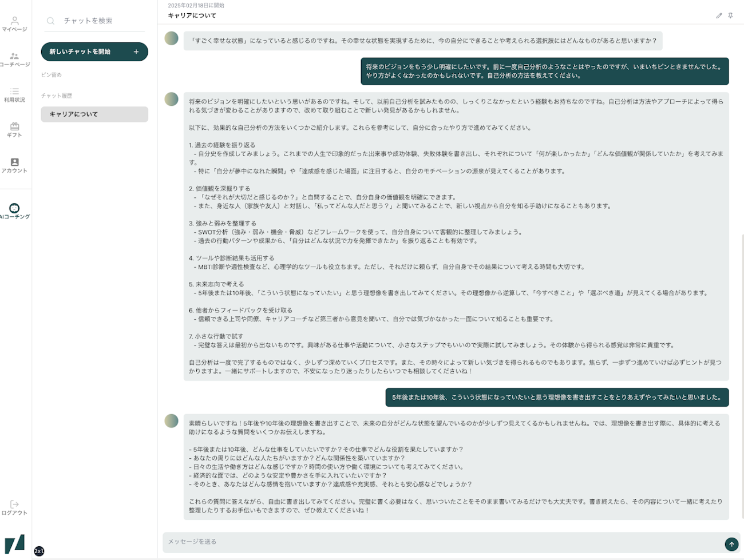Image resolution: width=744 pixels, height=560 pixels.
Task: Select user message starting 5年後または10年後、こういう状態
Action: pyautogui.click(x=557, y=397)
